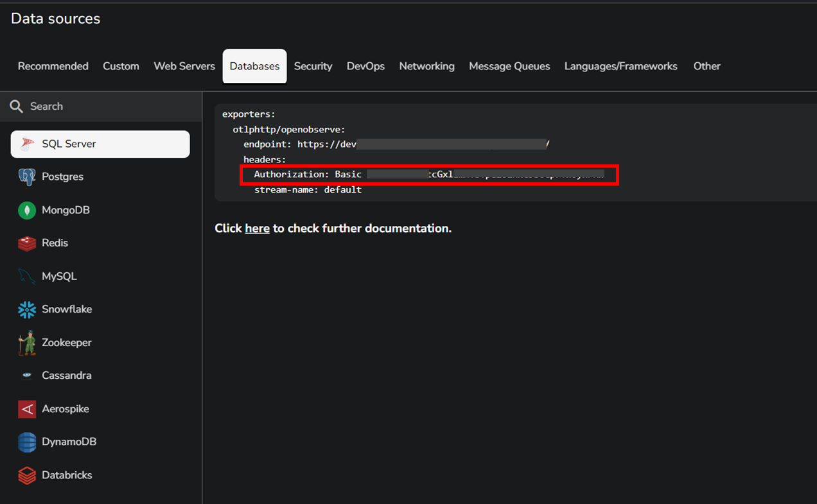Switch to the Databases tab

pyautogui.click(x=254, y=65)
